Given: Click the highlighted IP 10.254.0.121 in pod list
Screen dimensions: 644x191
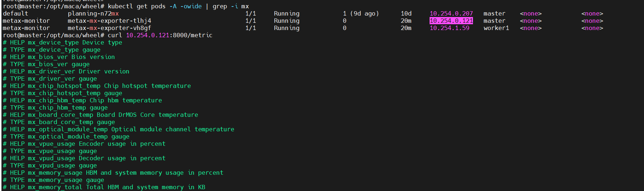Looking at the screenshot, I should click(451, 21).
